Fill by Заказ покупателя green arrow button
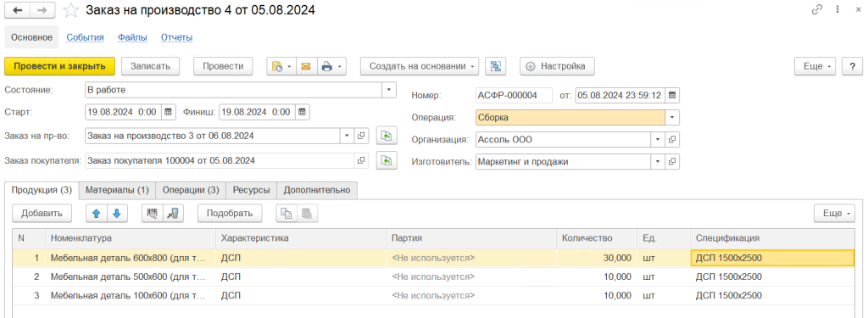This screenshot has width=868, height=318. coord(387,160)
